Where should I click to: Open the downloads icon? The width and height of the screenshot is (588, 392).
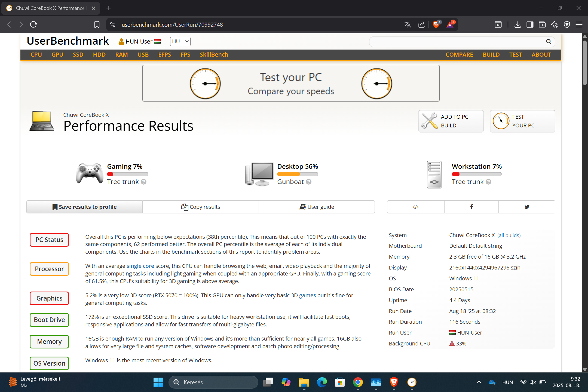click(x=517, y=24)
